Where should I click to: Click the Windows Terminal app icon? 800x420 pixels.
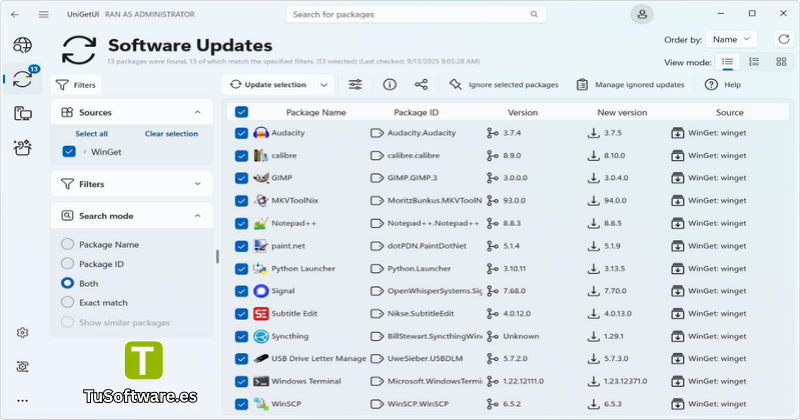tap(261, 381)
